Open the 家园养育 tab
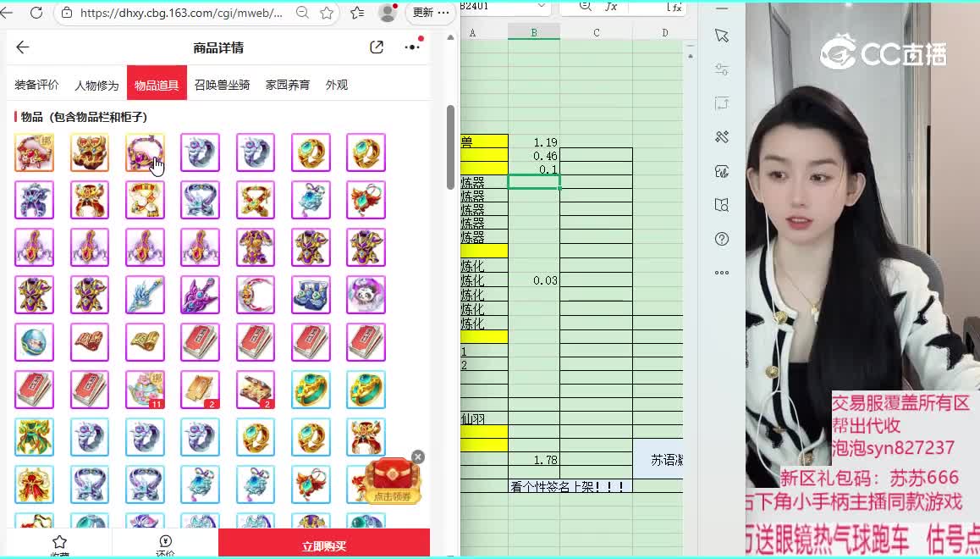The image size is (980, 559). point(288,85)
